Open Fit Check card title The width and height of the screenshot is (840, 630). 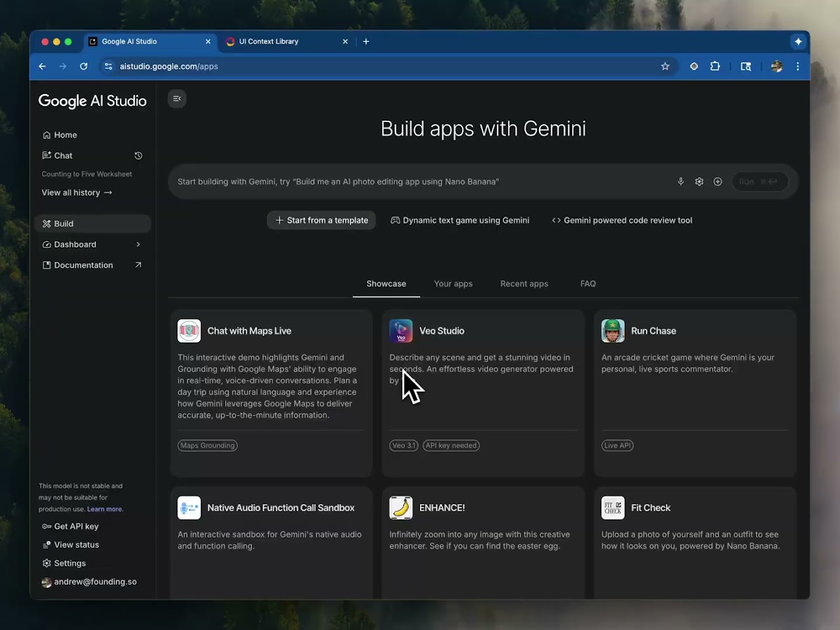651,508
